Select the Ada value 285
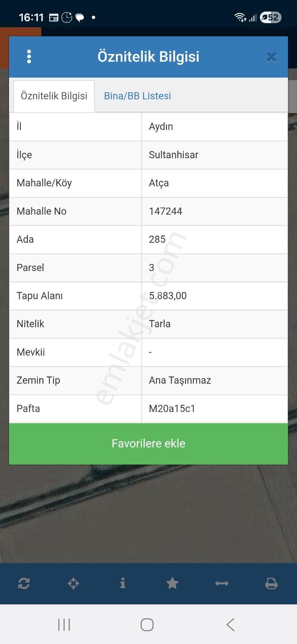 pyautogui.click(x=157, y=239)
